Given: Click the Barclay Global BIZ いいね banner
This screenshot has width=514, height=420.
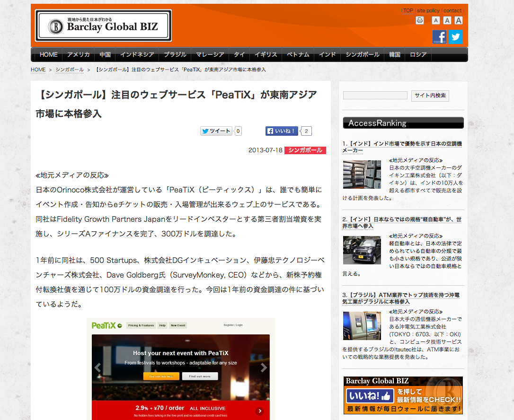Looking at the screenshot, I should point(403,395).
